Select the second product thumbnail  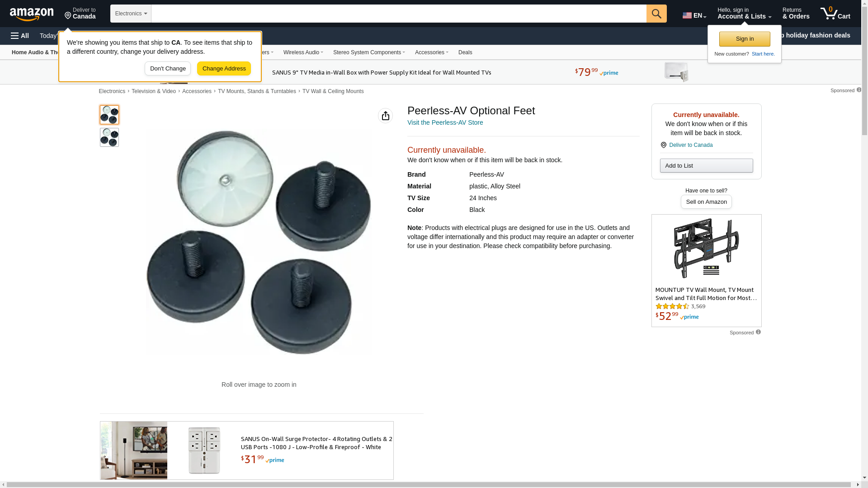(109, 137)
